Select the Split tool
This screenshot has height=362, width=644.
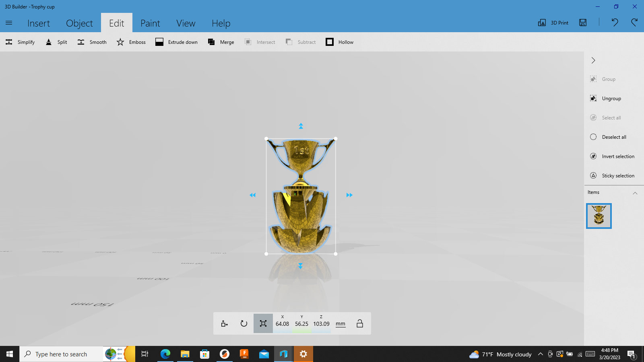pyautogui.click(x=56, y=42)
